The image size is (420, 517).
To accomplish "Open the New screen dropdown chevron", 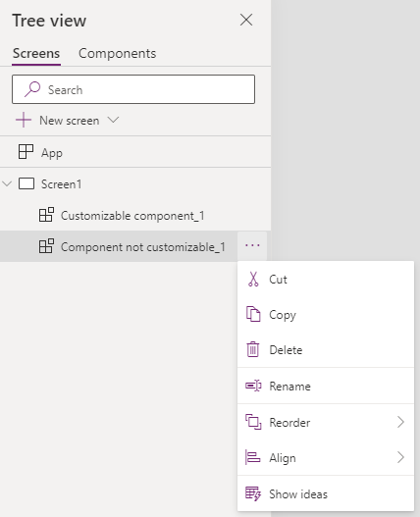I will point(113,120).
